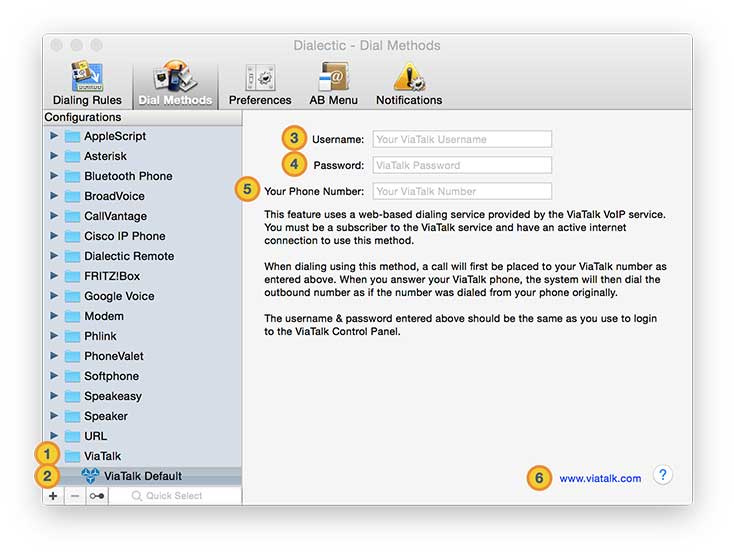This screenshot has width=734, height=555.
Task: Click the Quick Select search field
Action: pos(175,496)
